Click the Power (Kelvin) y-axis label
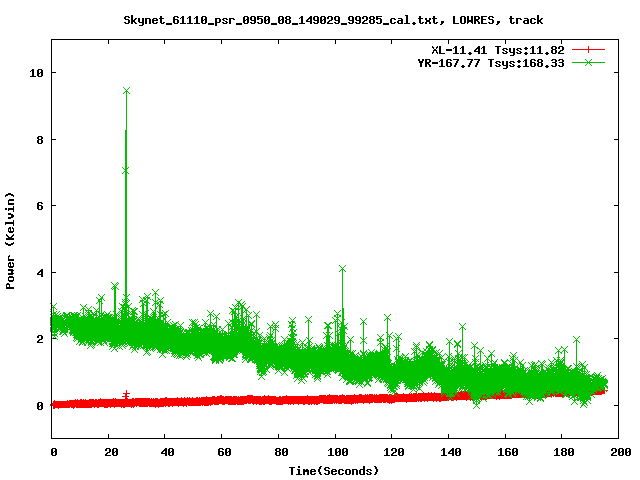Screen dimensions: 640x480 (x=11, y=239)
